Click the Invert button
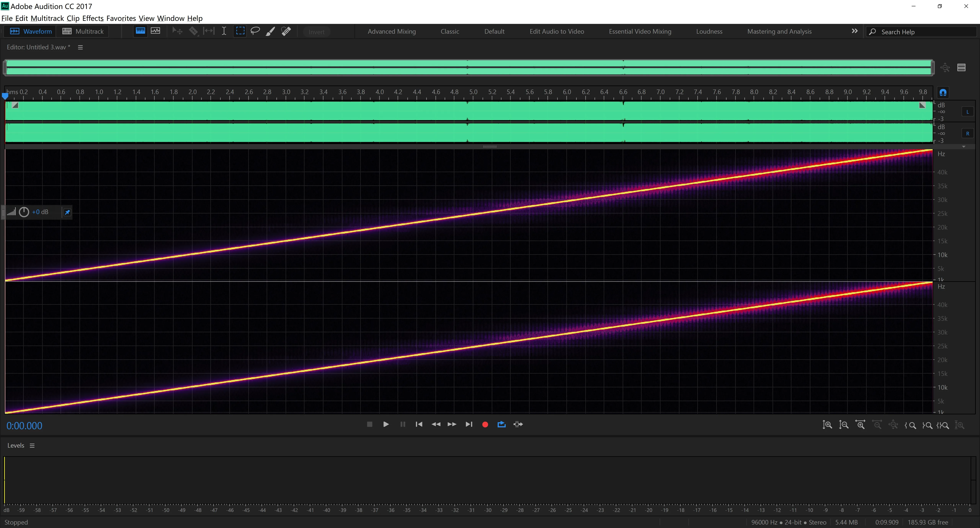Screen dimensions: 980x528 point(317,32)
